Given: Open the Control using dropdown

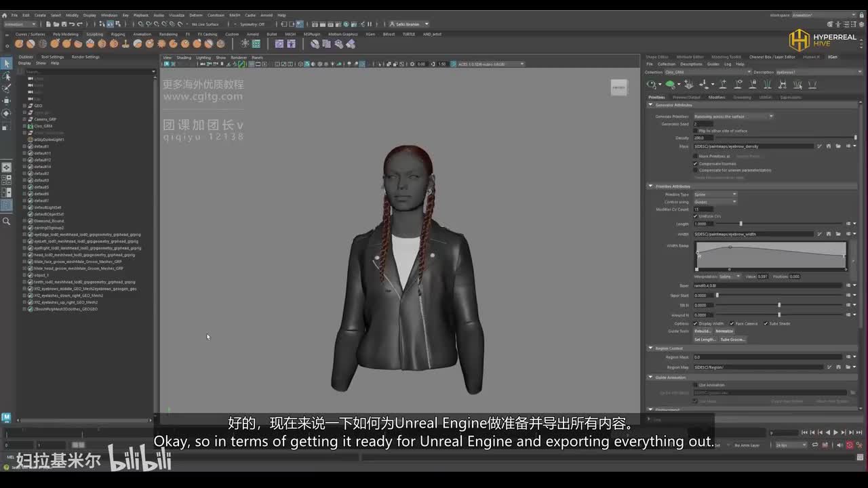Looking at the screenshot, I should pos(715,202).
